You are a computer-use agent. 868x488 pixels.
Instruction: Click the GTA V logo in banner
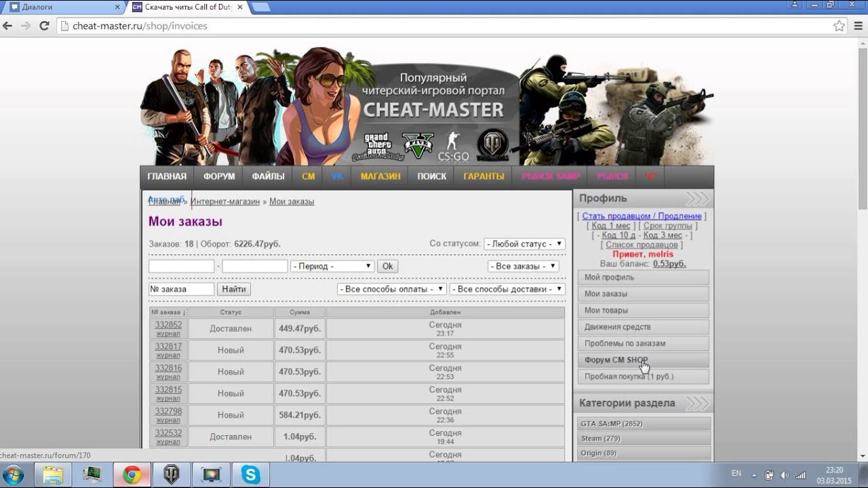[418, 145]
